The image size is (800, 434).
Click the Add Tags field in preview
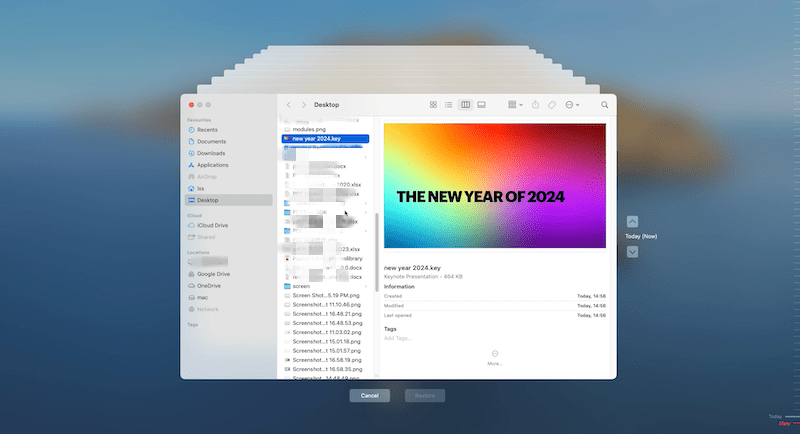pyautogui.click(x=398, y=338)
